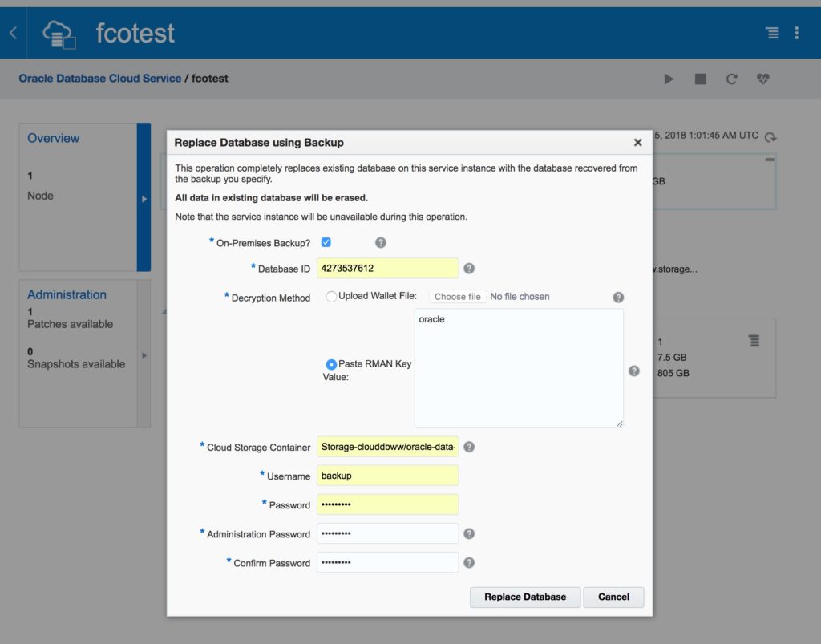
Task: Open the header list menu icon
Action: (771, 33)
